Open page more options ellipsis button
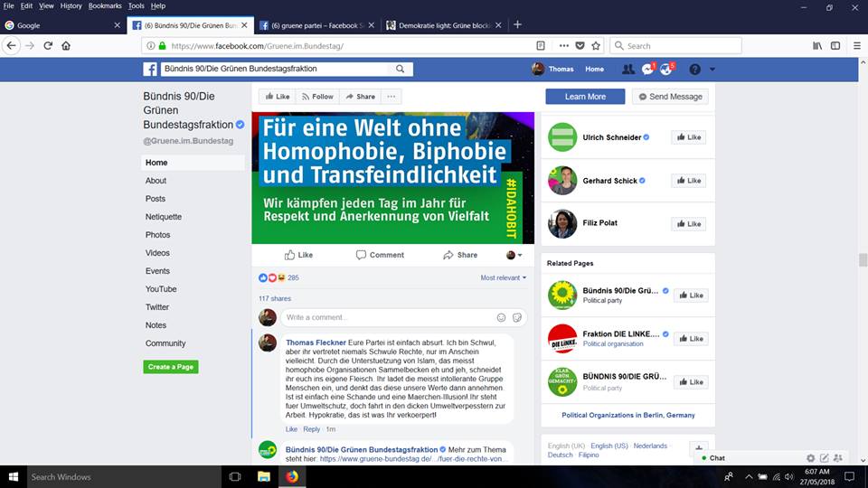Image resolution: width=868 pixels, height=488 pixels. tap(391, 97)
